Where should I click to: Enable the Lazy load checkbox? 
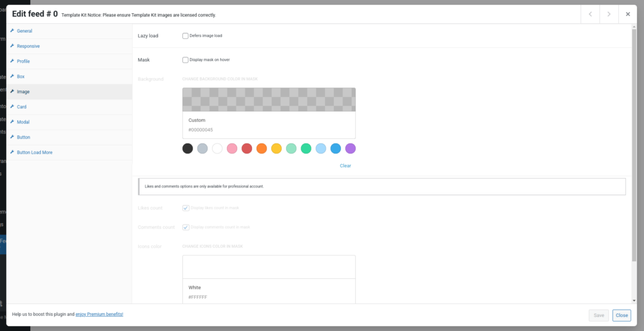tap(186, 36)
